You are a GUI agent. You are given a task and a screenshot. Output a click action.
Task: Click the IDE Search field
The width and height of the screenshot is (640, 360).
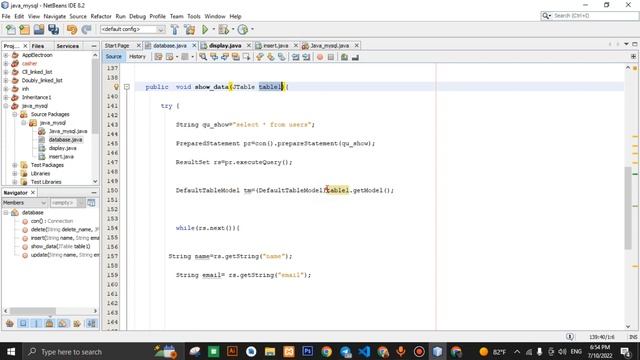[x=589, y=16]
